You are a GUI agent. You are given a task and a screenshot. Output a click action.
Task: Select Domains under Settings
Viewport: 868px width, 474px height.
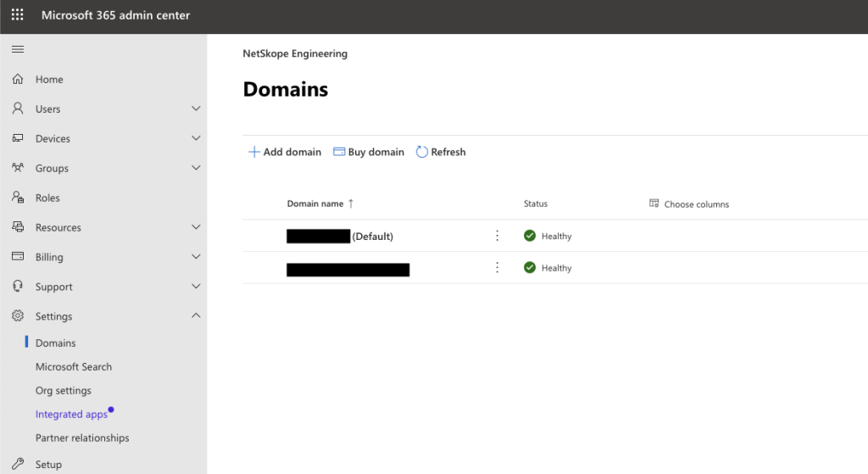(55, 343)
